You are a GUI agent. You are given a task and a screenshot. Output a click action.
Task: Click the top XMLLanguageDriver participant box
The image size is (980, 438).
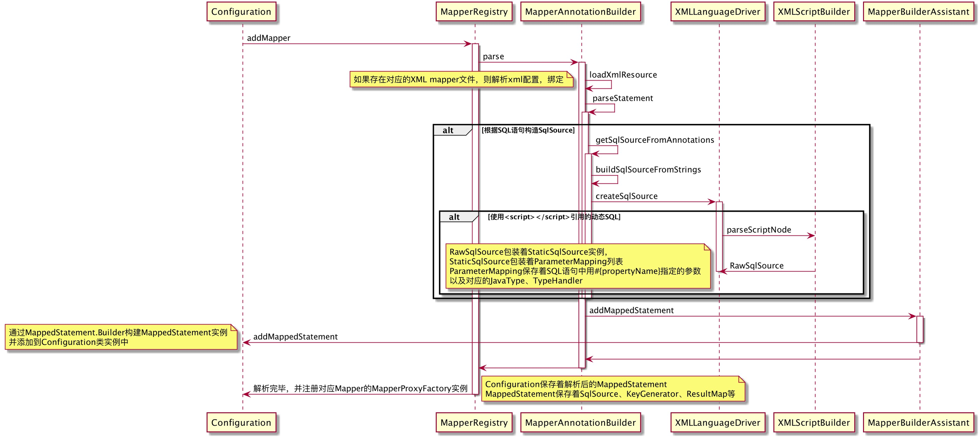click(717, 12)
